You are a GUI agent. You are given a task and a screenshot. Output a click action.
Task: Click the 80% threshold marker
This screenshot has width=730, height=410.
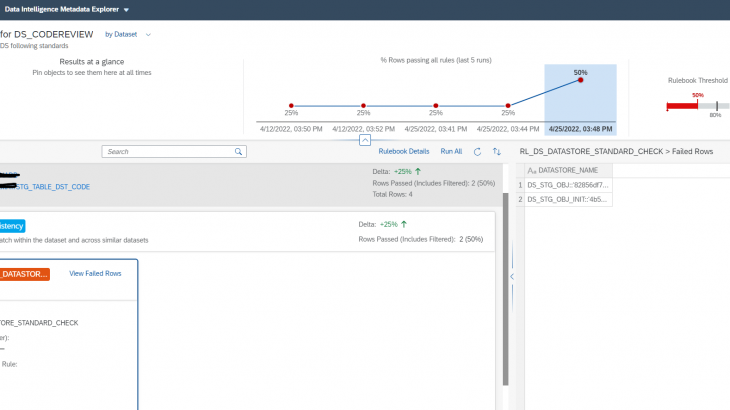click(717, 107)
